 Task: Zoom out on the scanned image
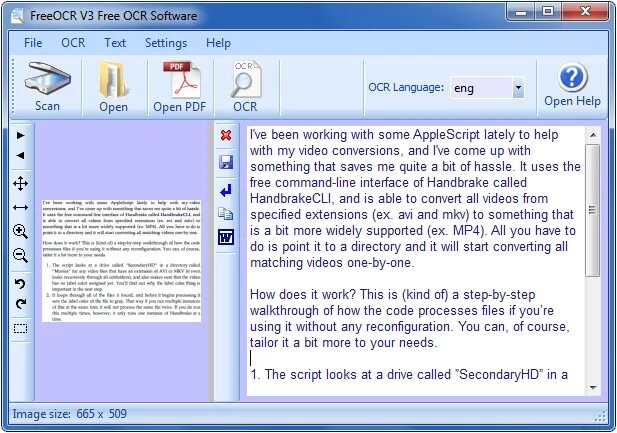(20, 255)
